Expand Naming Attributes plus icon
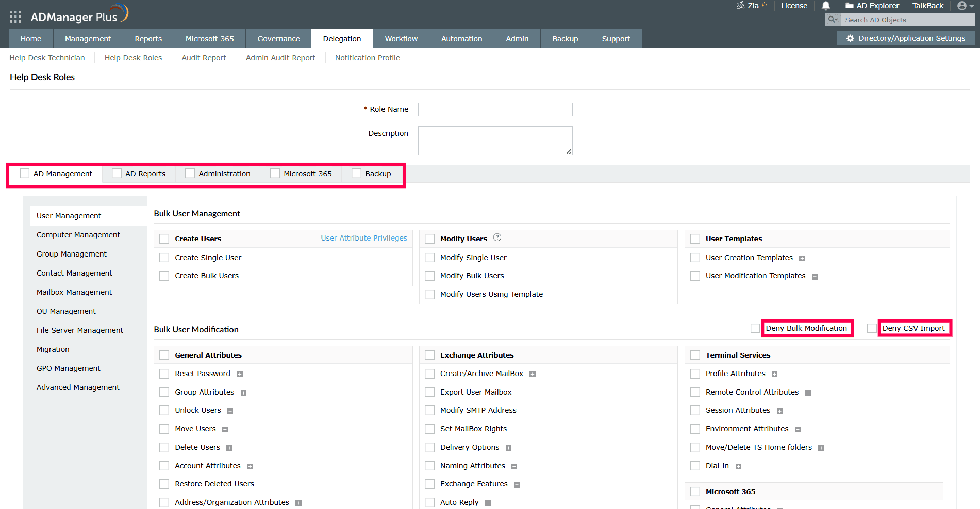Viewport: 980px width, 509px height. pos(514,467)
